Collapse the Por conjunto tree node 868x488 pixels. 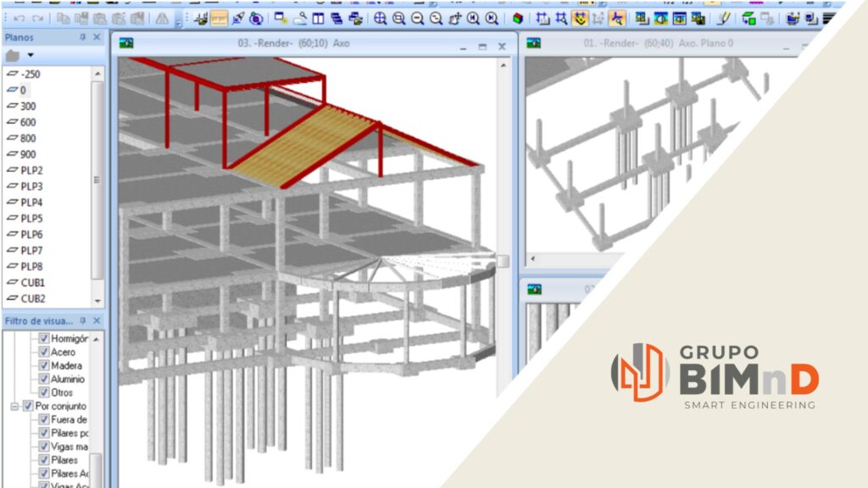(14, 406)
